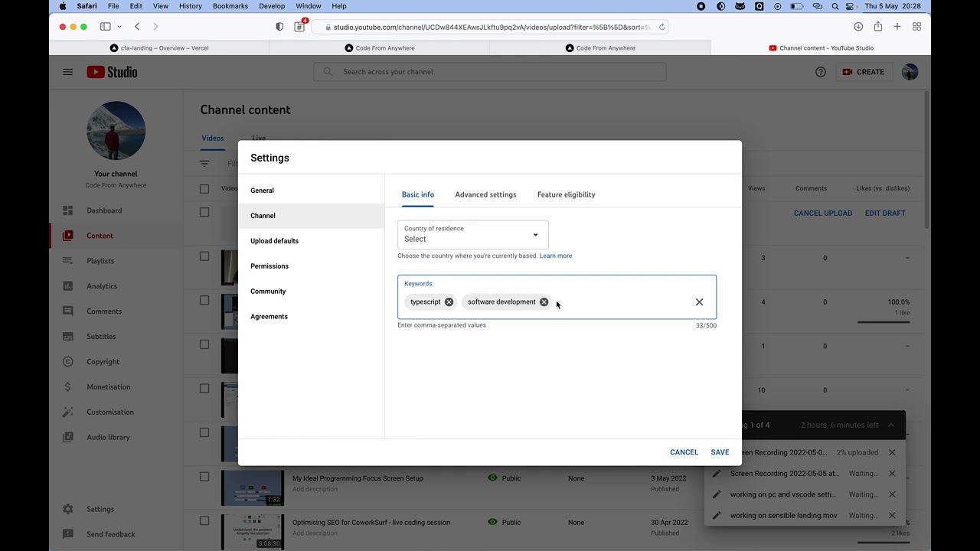Toggle the select-all videos checkbox

(x=204, y=188)
